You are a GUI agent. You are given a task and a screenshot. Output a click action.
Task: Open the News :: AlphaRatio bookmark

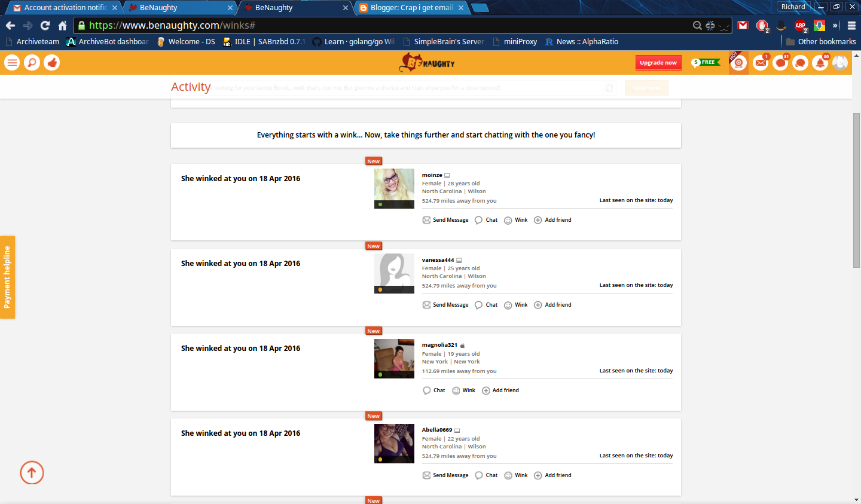[582, 41]
